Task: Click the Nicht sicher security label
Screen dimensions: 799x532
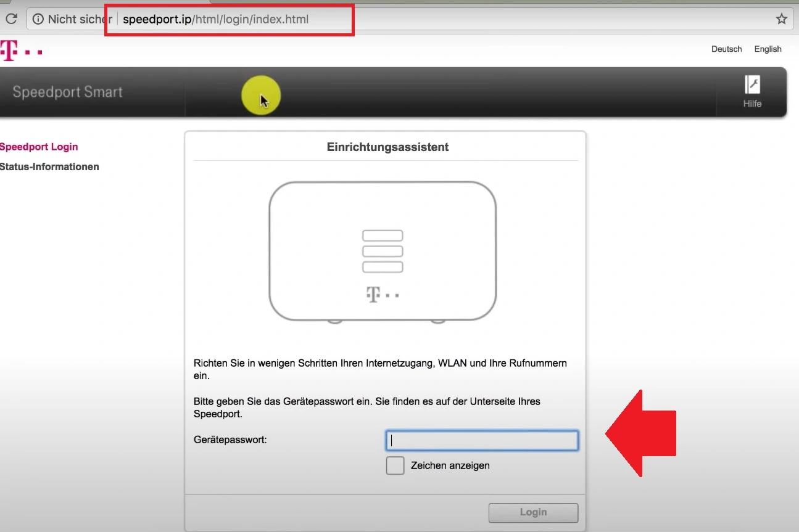Action: click(80, 19)
